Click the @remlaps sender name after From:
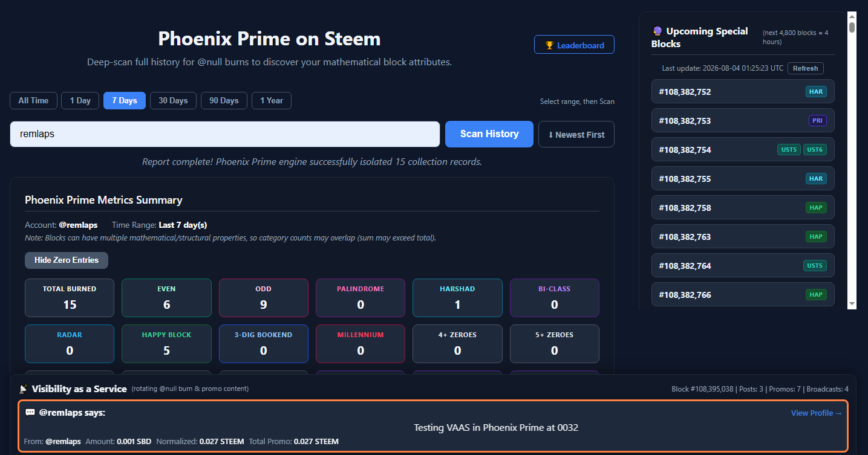Screen dimensions: 868x455 64,442
